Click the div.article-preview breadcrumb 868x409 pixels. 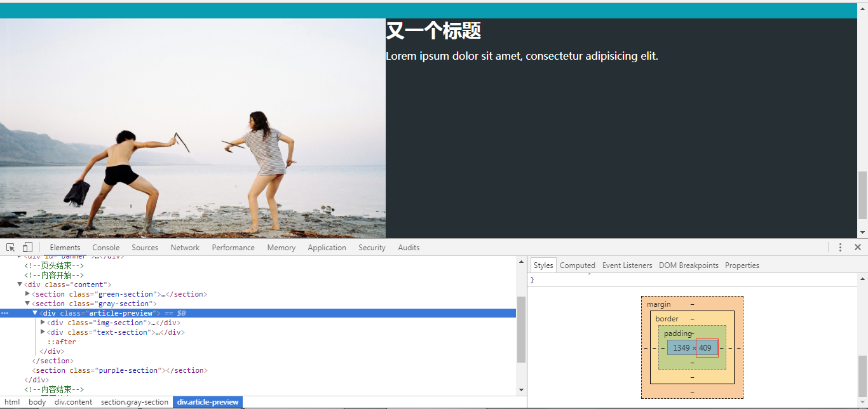click(208, 402)
